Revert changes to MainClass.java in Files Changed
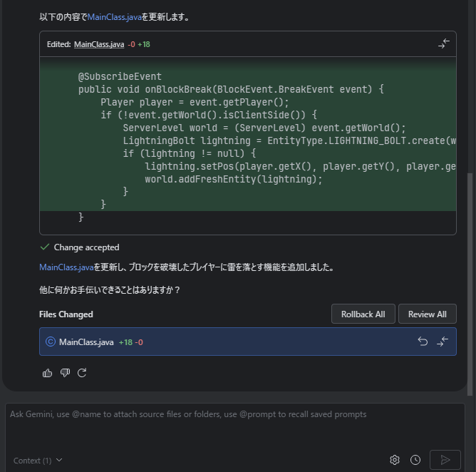This screenshot has height=472, width=476. coord(423,342)
